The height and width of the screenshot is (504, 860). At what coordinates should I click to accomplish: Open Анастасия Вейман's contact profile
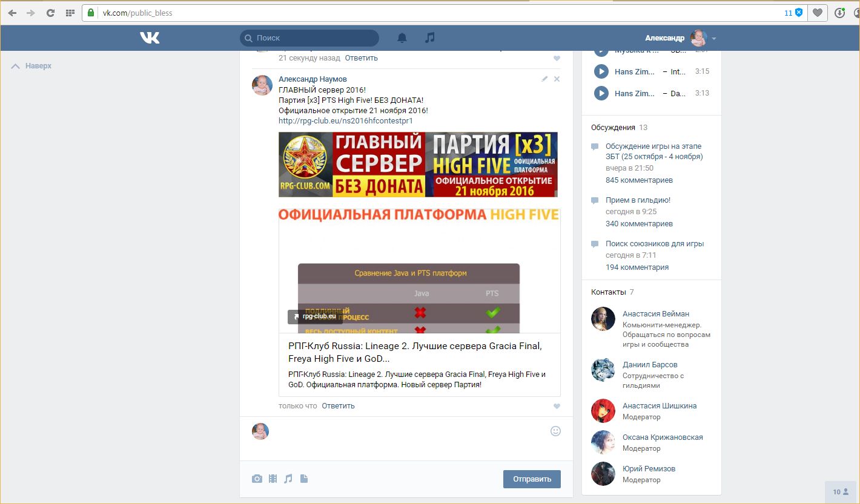click(x=656, y=314)
